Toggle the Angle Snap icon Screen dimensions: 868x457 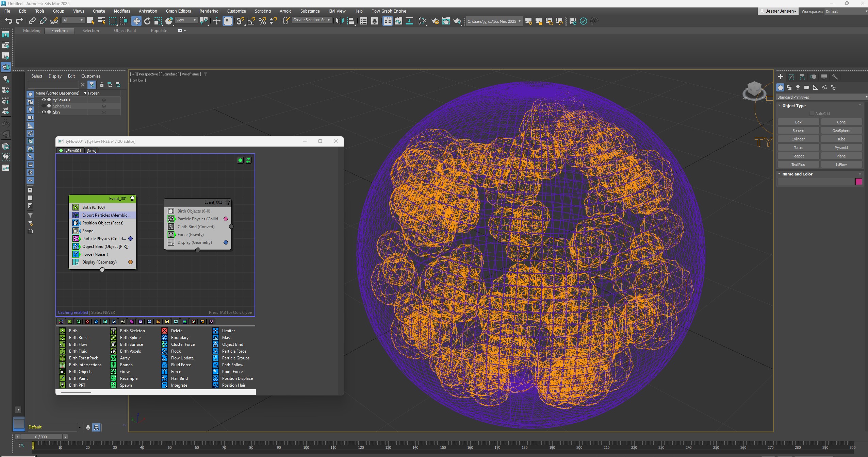click(x=251, y=21)
